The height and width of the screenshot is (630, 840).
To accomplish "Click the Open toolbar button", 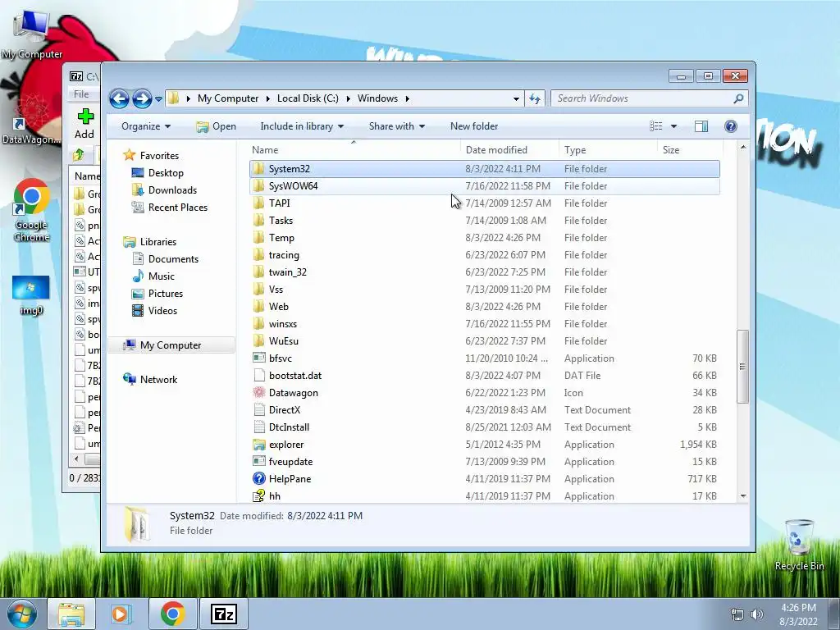I will point(217,126).
